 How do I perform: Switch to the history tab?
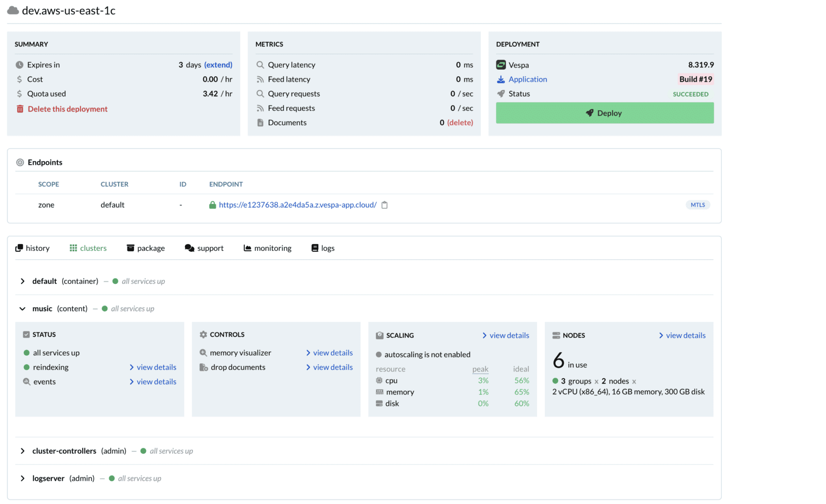(x=32, y=248)
